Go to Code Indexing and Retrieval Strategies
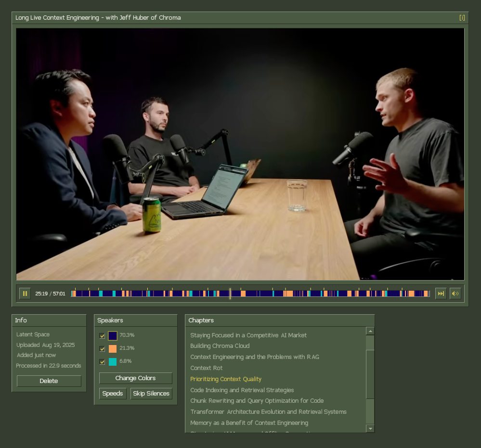The image size is (481, 448). coord(242,390)
